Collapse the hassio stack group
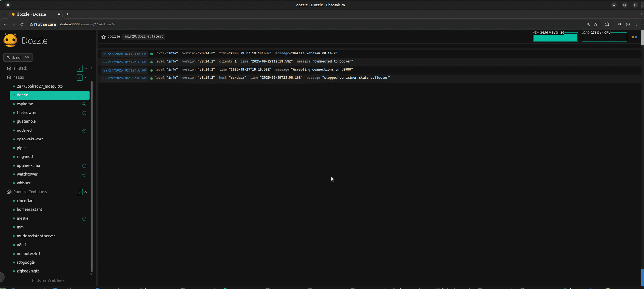Screen dimensions: 644x289 pyautogui.click(x=86, y=78)
